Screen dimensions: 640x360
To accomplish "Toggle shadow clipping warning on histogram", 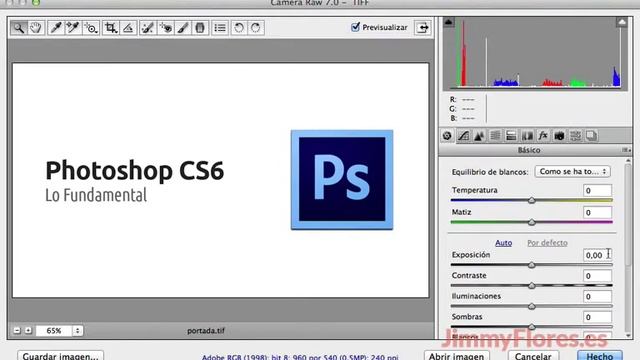I will (448, 22).
